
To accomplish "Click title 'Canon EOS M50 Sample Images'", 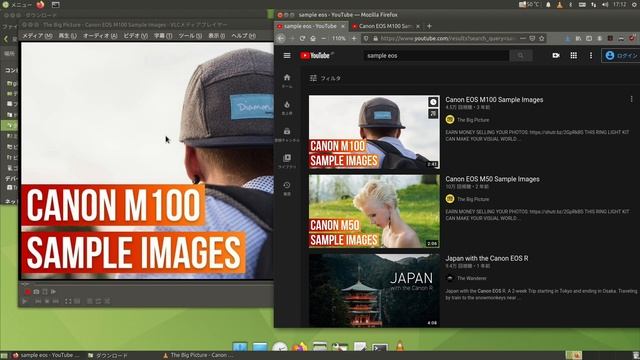I will coord(492,179).
